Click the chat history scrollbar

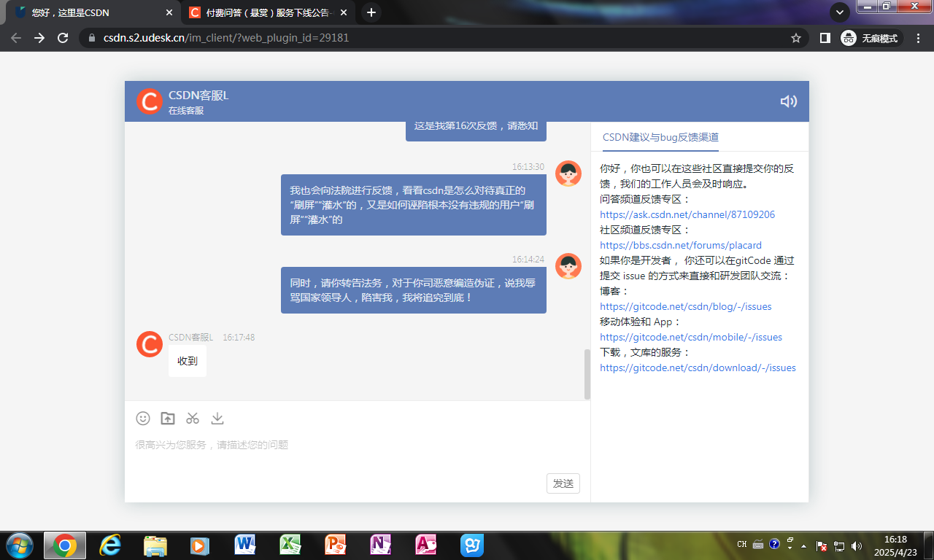587,374
